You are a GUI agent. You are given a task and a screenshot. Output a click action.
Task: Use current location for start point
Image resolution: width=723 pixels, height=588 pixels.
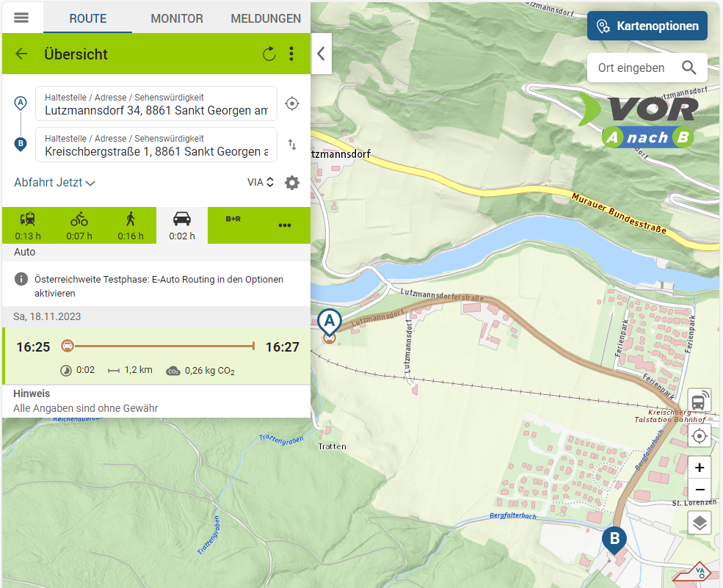(292, 104)
